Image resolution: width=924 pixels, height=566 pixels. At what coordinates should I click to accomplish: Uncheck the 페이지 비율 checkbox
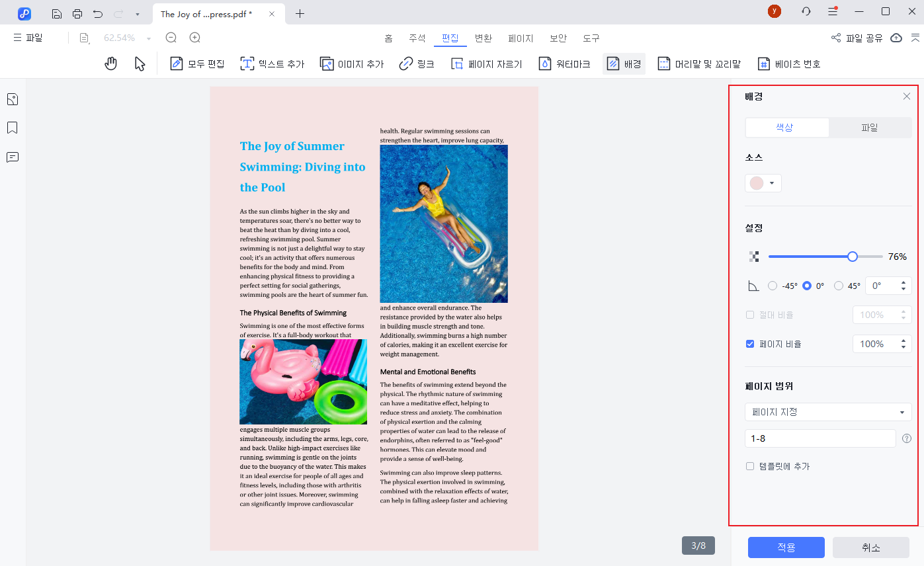click(x=750, y=344)
